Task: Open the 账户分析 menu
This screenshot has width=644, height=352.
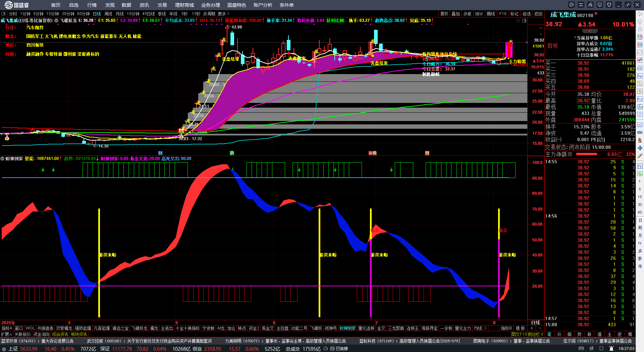Action: coord(263,5)
